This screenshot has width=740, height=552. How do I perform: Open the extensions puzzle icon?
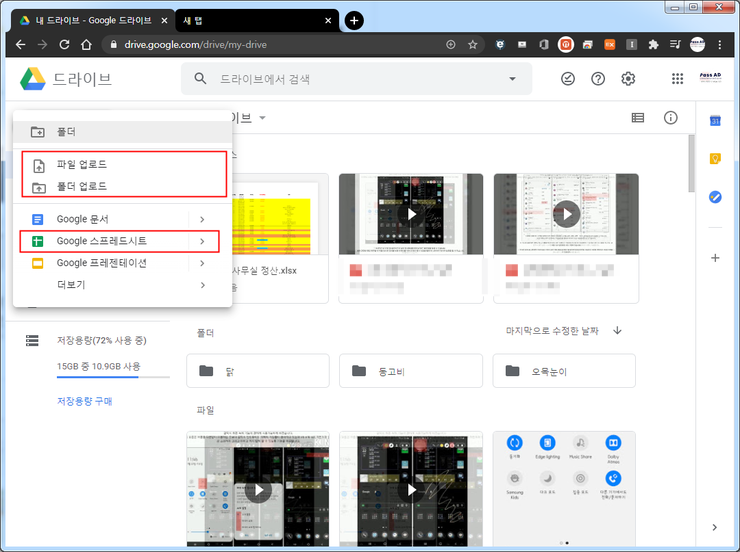pyautogui.click(x=653, y=45)
